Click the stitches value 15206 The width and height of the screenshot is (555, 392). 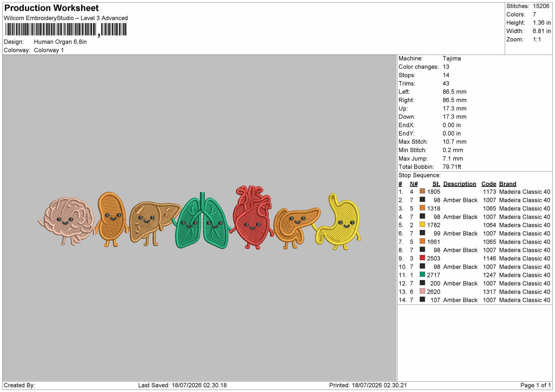click(x=541, y=6)
